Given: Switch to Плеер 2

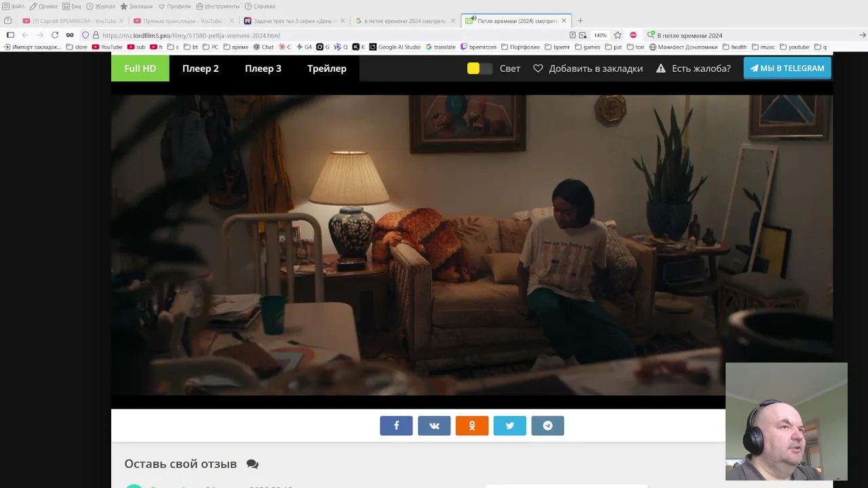Looking at the screenshot, I should [201, 68].
